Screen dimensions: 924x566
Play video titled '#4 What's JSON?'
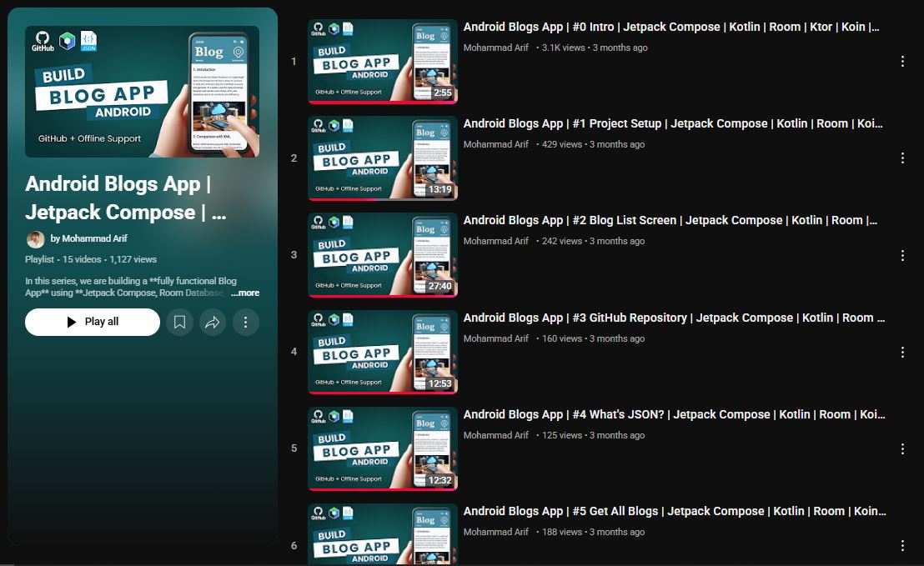point(674,414)
